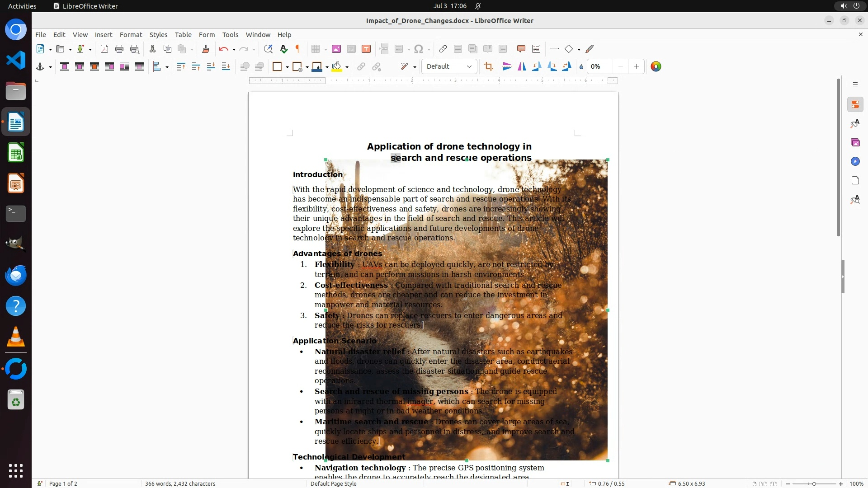Export document directly as PDF
The width and height of the screenshot is (868, 488).
104,49
